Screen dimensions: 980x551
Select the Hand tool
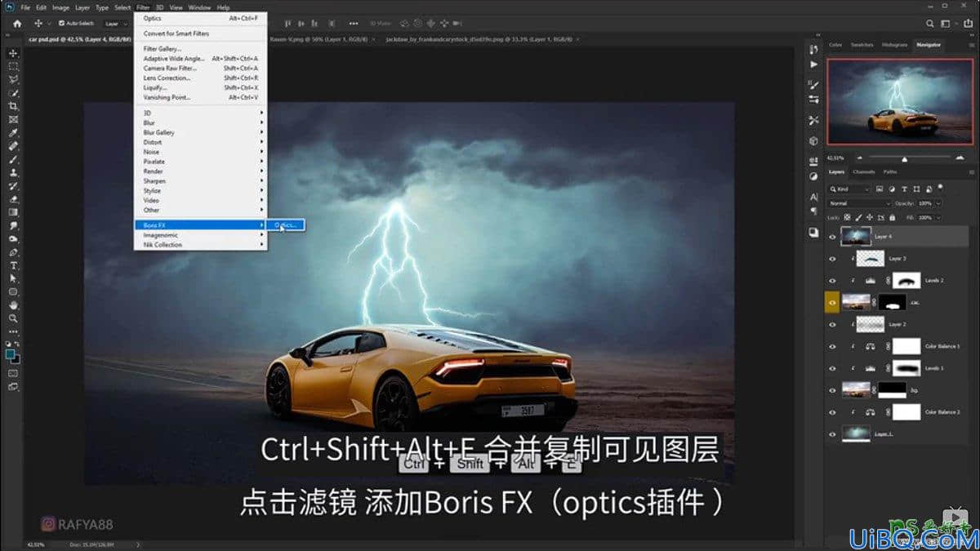(13, 304)
